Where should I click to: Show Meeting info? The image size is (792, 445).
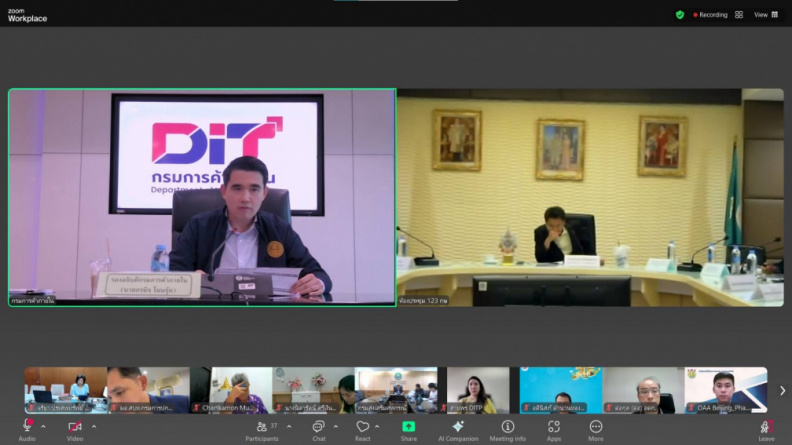click(508, 430)
